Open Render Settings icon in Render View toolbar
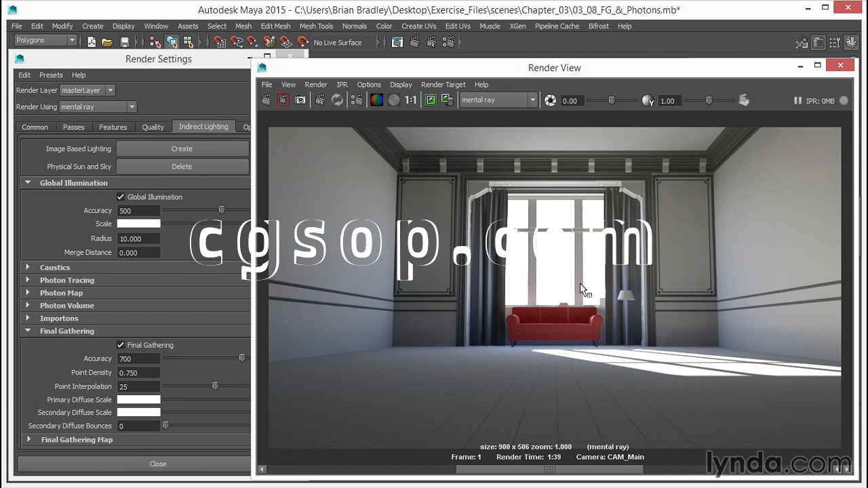 (357, 100)
